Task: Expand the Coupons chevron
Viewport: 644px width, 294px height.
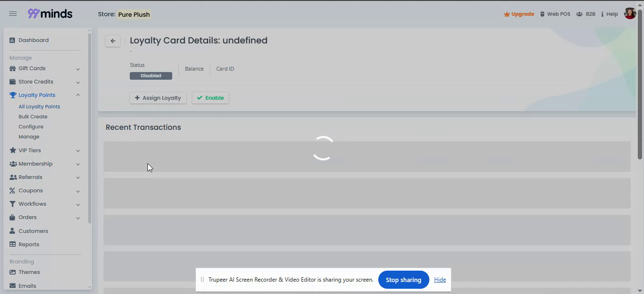Action: tap(78, 191)
